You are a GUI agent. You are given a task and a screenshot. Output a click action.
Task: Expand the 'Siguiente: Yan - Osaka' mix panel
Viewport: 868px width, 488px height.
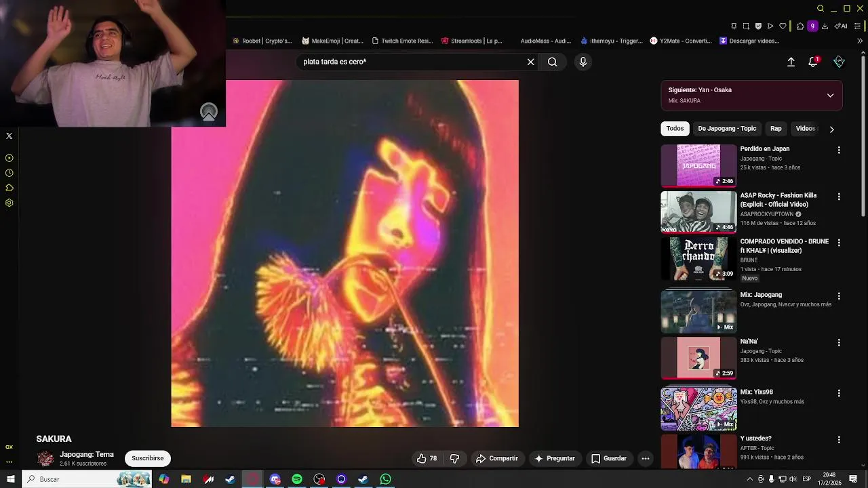(830, 96)
